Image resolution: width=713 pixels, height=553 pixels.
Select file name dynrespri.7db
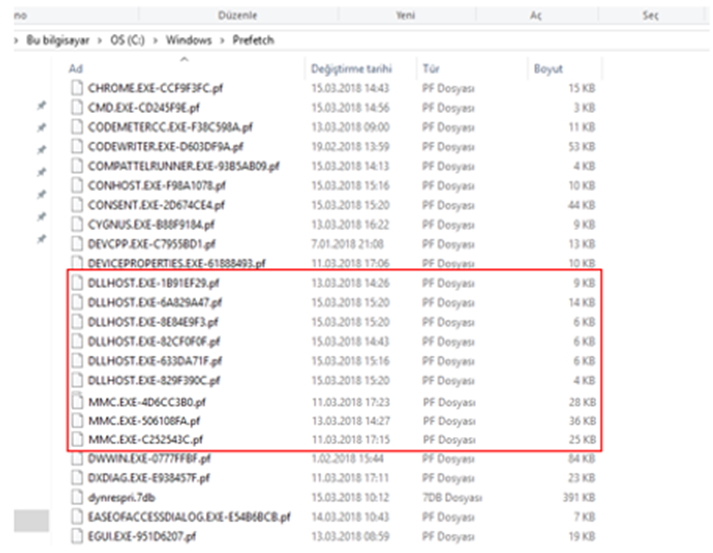pyautogui.click(x=121, y=498)
